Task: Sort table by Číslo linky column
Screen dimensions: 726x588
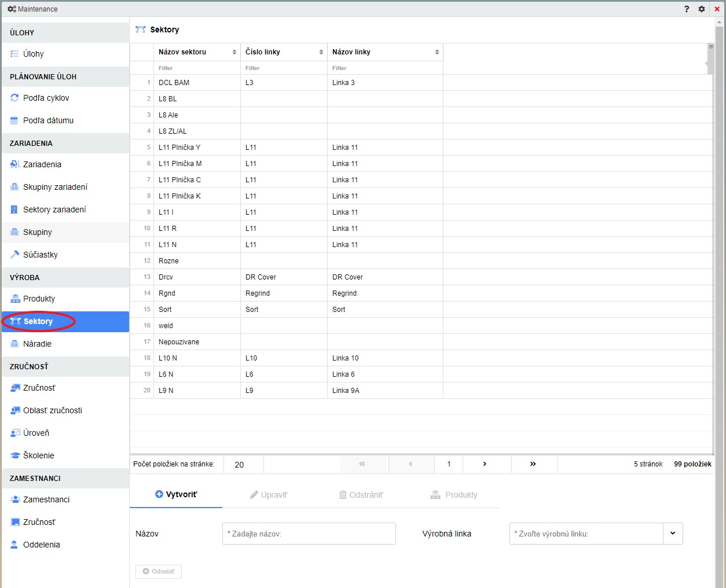Action: 321,52
